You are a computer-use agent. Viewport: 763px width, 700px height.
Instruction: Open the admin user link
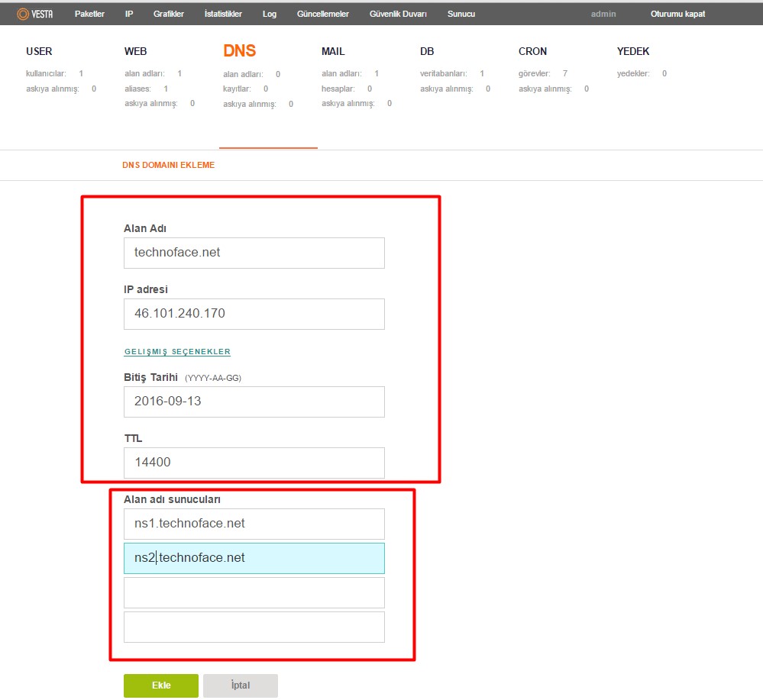603,15
